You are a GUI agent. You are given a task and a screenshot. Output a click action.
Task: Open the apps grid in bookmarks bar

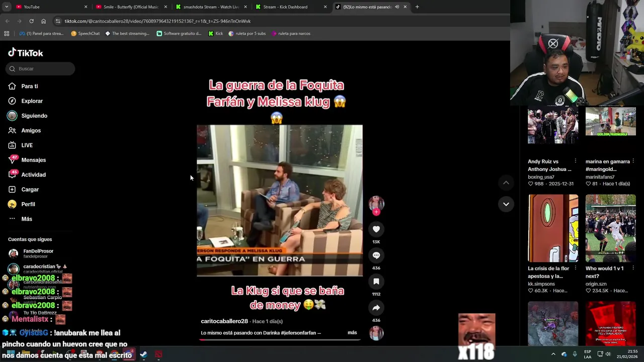[x=7, y=34]
